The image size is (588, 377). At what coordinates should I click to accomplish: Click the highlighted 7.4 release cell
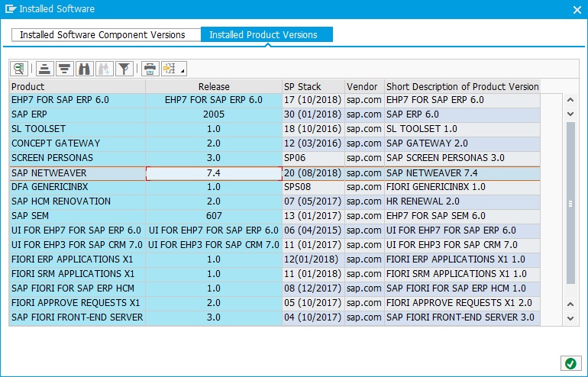[214, 173]
